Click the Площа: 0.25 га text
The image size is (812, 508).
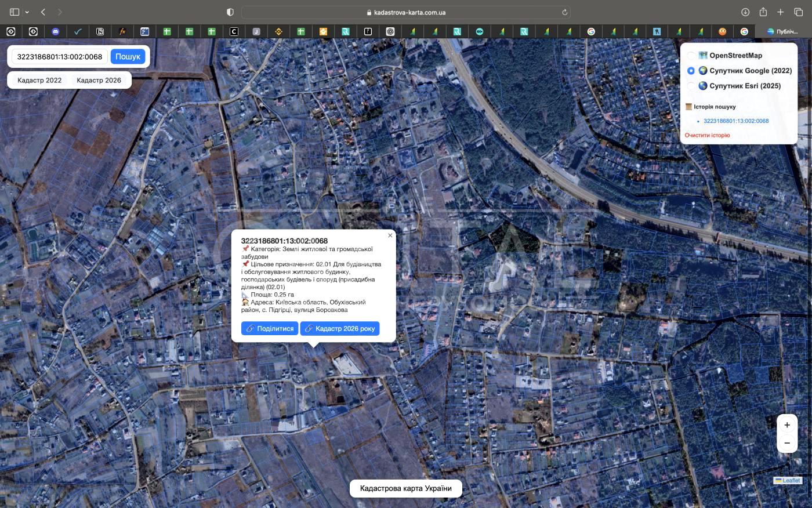[267, 295]
